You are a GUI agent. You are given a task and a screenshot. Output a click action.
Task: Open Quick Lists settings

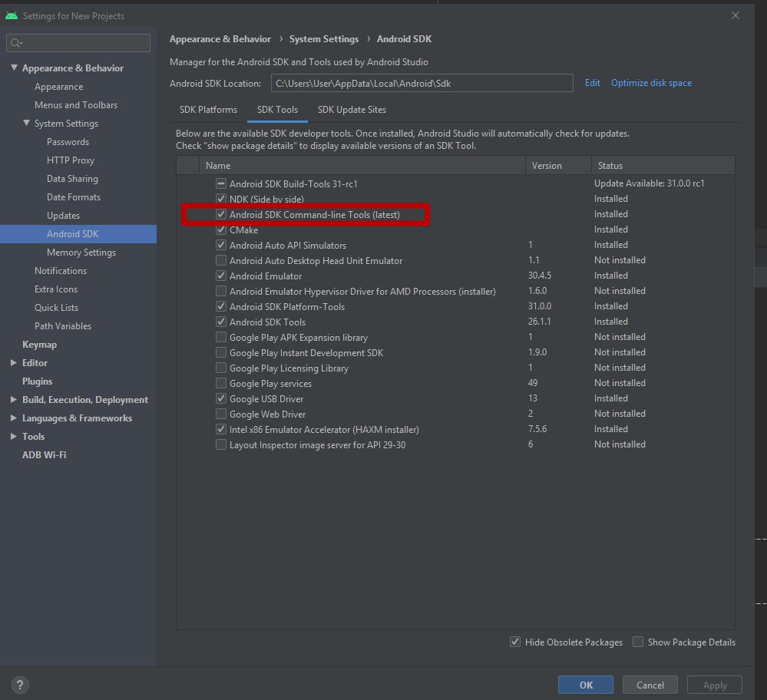pyautogui.click(x=56, y=307)
